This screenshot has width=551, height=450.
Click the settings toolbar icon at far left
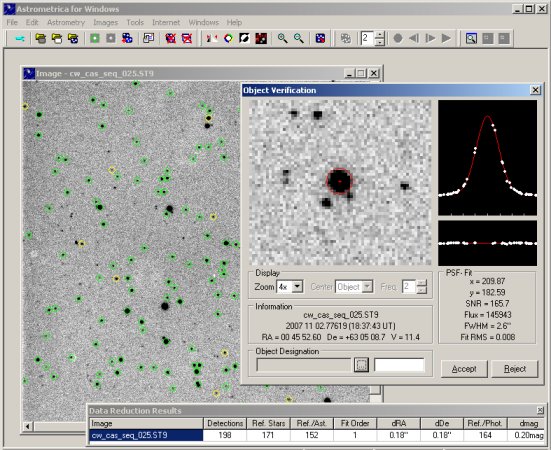[20, 38]
